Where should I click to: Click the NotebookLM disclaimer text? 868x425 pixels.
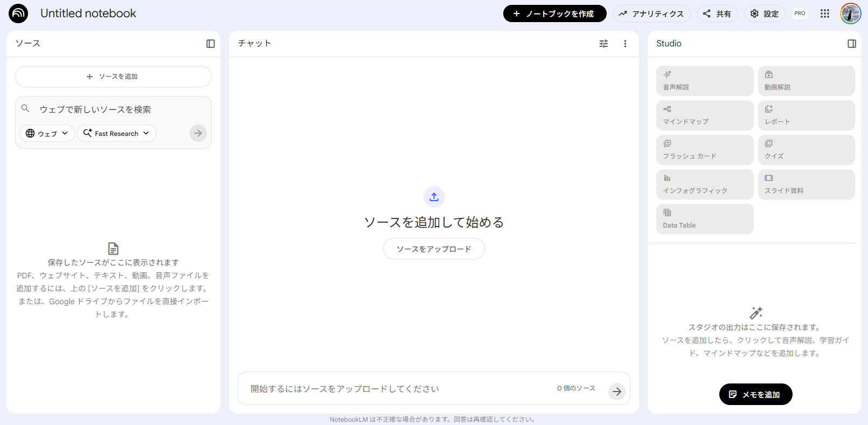pyautogui.click(x=433, y=420)
